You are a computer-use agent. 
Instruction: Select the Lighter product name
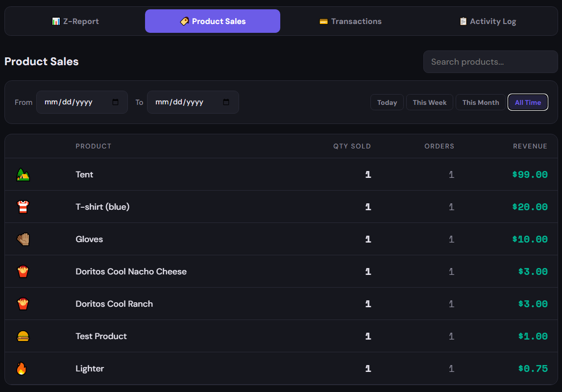pyautogui.click(x=90, y=368)
